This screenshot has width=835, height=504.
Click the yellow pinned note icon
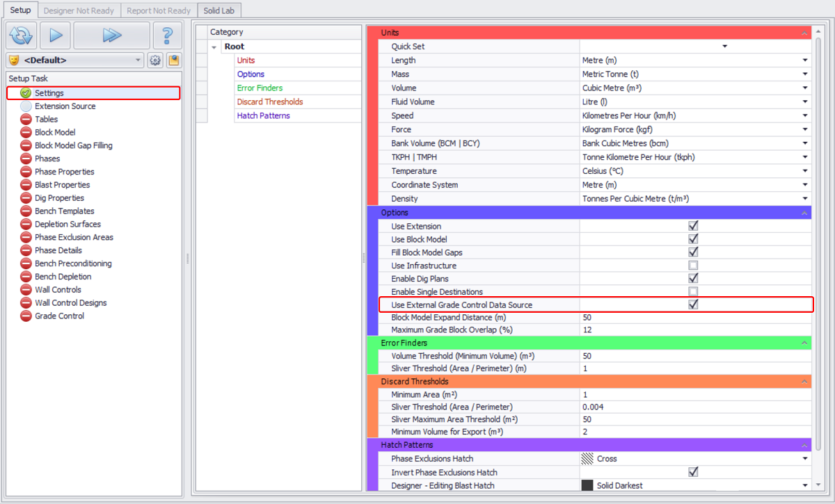173,60
